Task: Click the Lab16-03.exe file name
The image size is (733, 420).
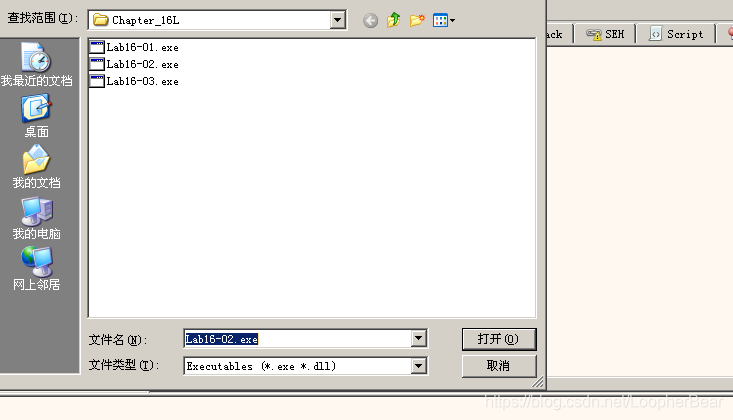Action: (143, 81)
